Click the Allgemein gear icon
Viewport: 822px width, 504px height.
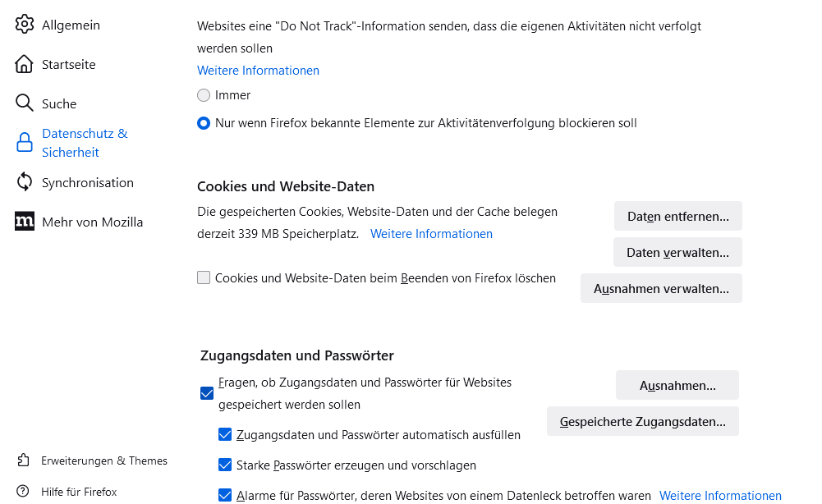(25, 25)
